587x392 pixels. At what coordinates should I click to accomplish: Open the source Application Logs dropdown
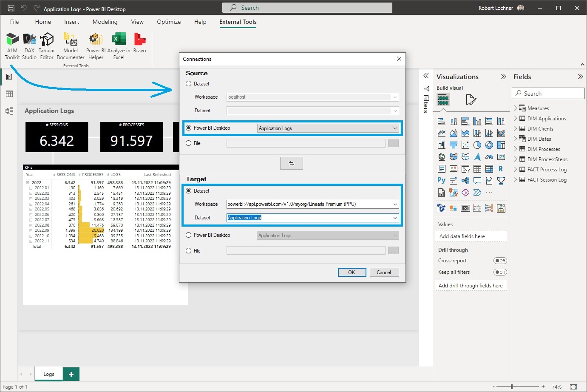tap(395, 128)
